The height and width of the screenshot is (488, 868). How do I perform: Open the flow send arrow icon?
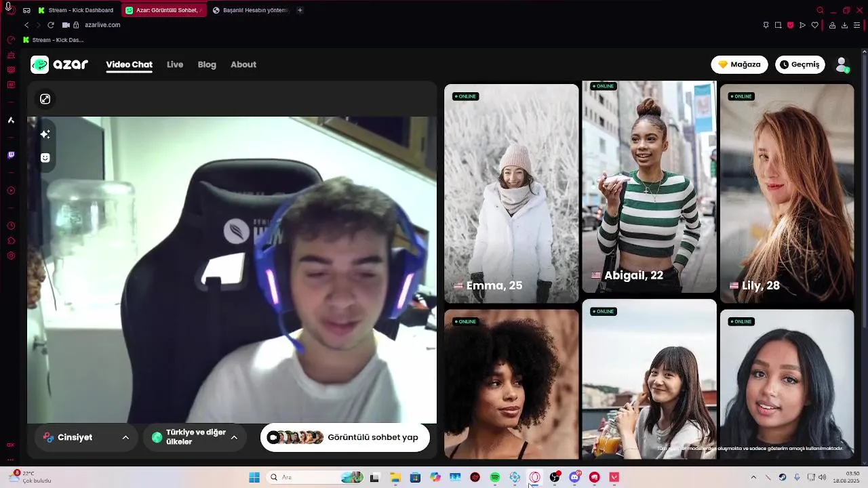coord(802,25)
